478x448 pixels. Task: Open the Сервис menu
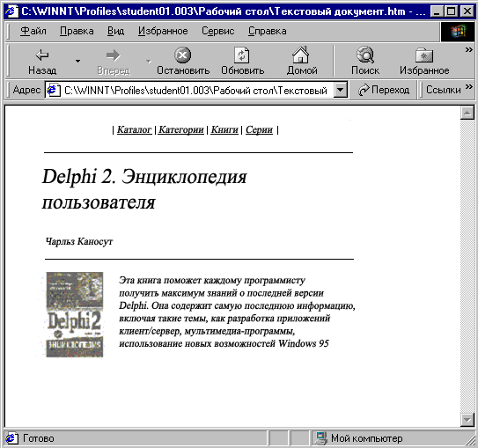pos(217,31)
